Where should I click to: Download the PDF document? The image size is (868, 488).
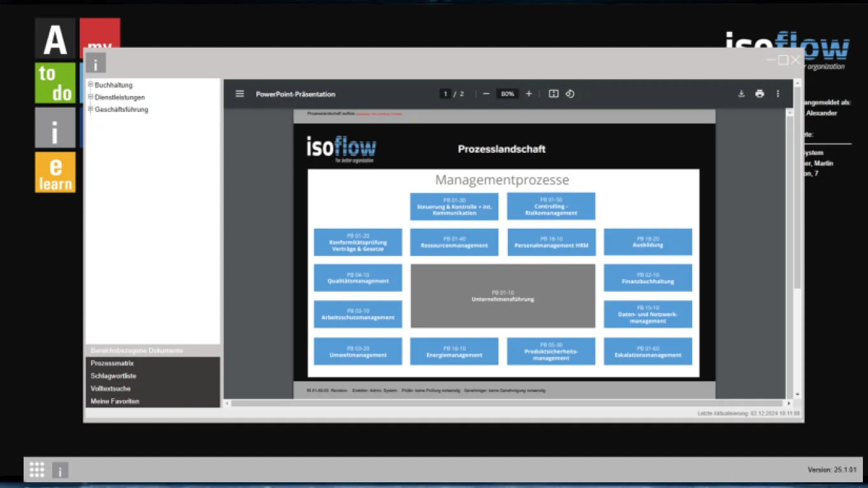tap(741, 94)
